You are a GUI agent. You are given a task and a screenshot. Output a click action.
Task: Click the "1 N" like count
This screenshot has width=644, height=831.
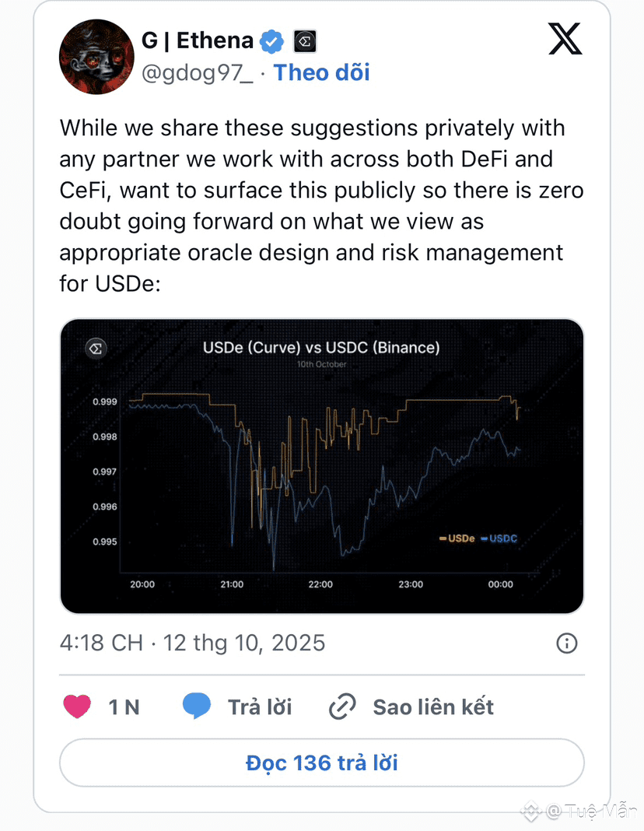(124, 707)
